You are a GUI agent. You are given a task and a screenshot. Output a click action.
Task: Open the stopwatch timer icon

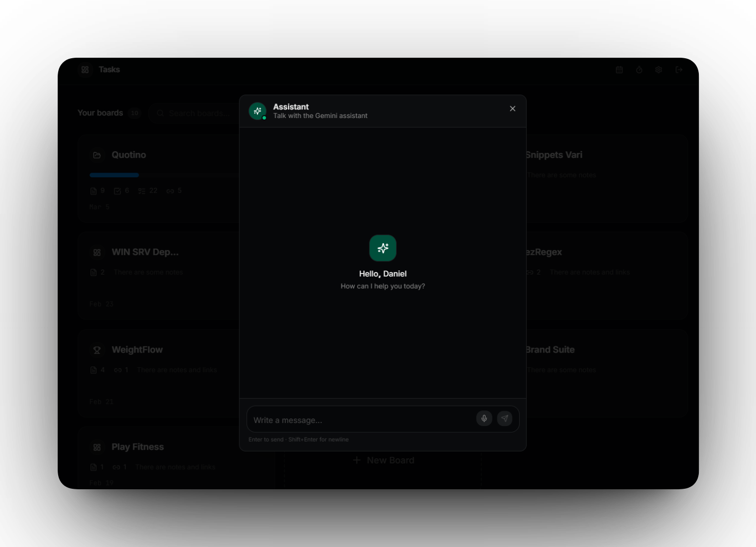639,70
